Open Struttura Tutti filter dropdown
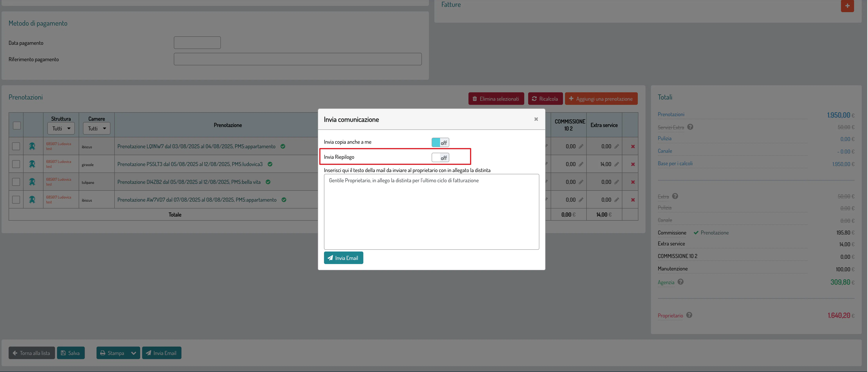The height and width of the screenshot is (372, 868). [61, 128]
